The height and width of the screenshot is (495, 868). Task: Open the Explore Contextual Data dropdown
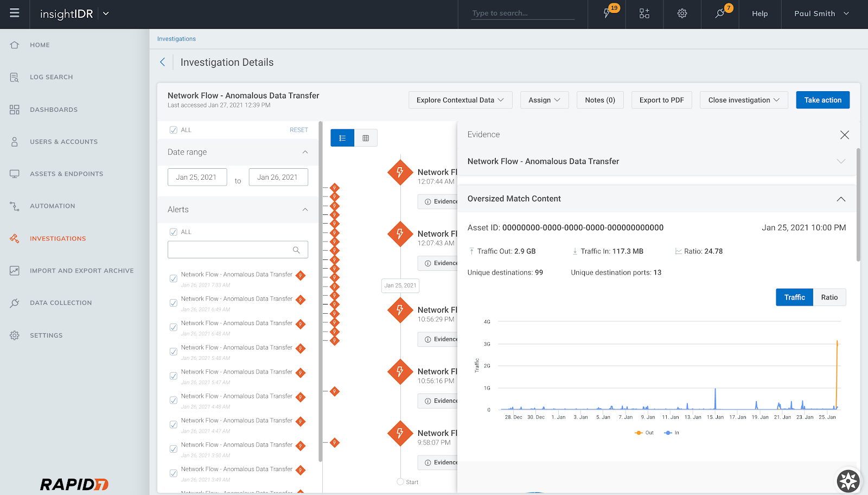coord(460,100)
